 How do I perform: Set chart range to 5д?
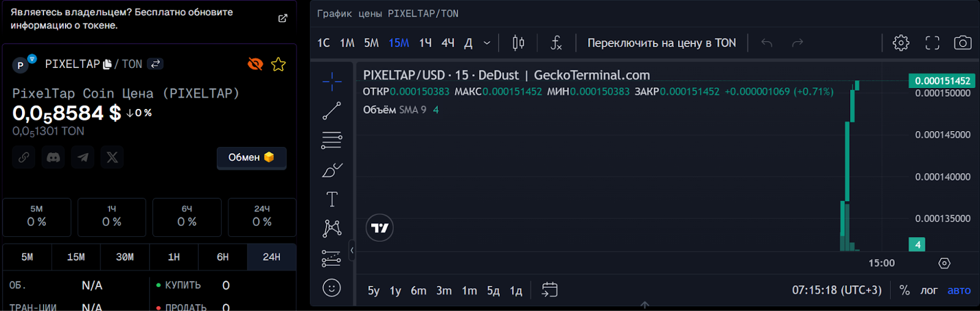tap(494, 291)
